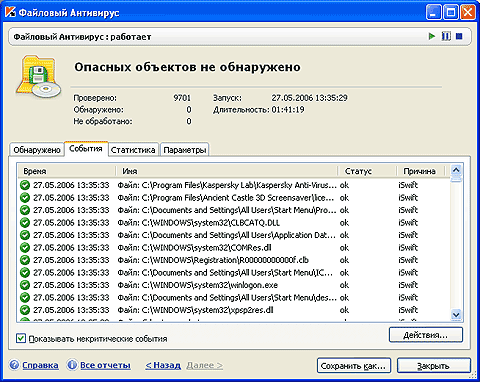
Task: Click launch time 27.05.2006 13:35:29
Action: coord(309,98)
